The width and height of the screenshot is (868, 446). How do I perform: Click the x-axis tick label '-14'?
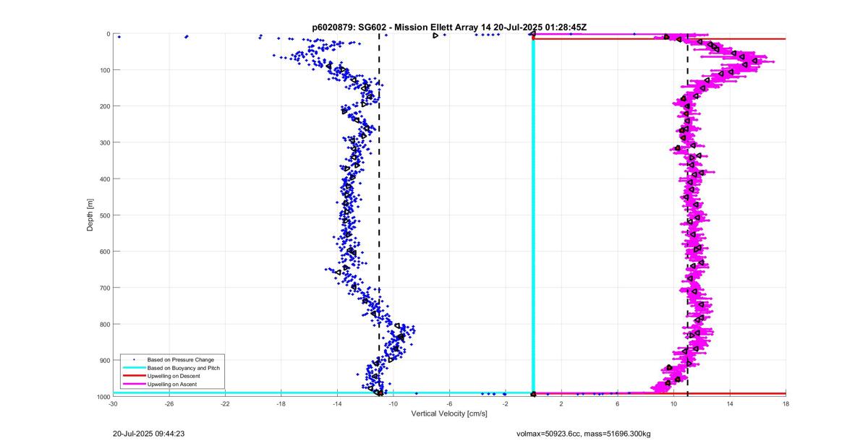(x=337, y=403)
